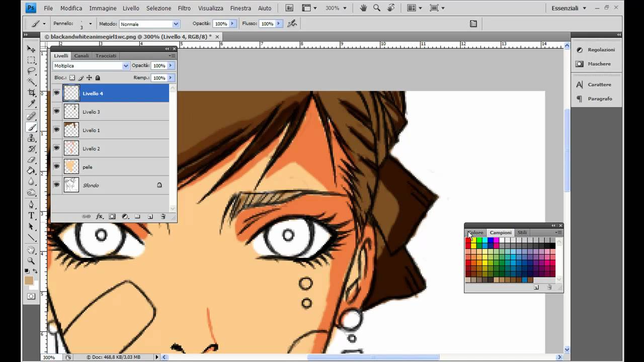Select the Eyedropper tool
The width and height of the screenshot is (644, 362).
coord(31,104)
